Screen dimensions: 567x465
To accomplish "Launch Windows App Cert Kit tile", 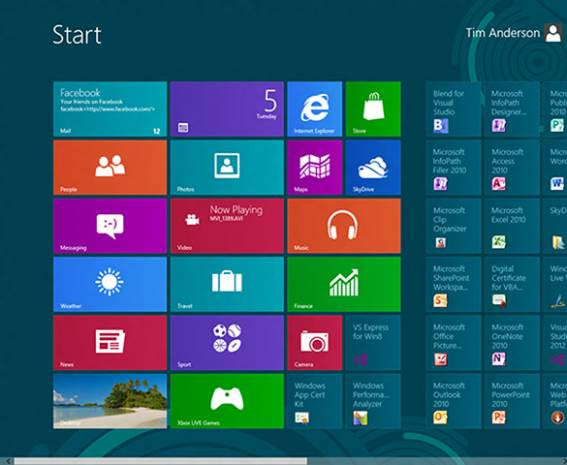I will pos(315,401).
